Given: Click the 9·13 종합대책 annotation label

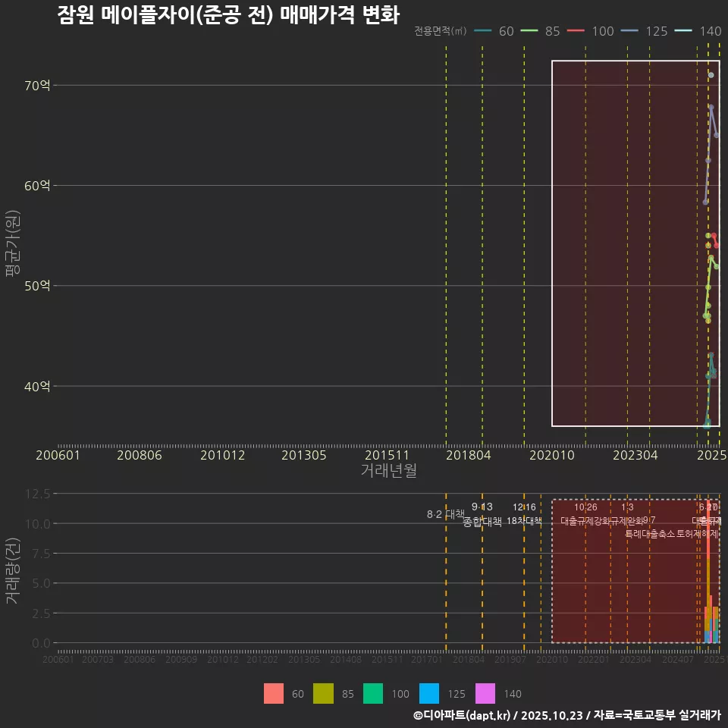Looking at the screenshot, I should (482, 515).
